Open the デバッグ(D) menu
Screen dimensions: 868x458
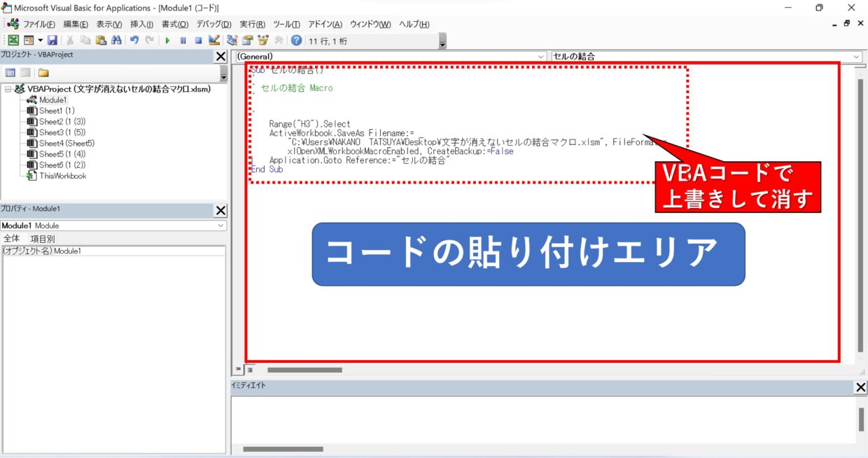click(213, 25)
